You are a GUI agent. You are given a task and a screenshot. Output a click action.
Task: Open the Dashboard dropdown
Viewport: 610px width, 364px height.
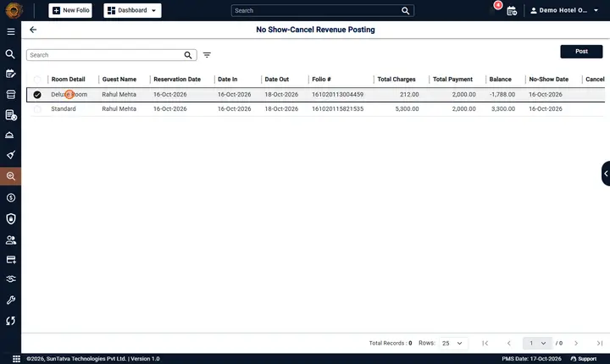(132, 10)
